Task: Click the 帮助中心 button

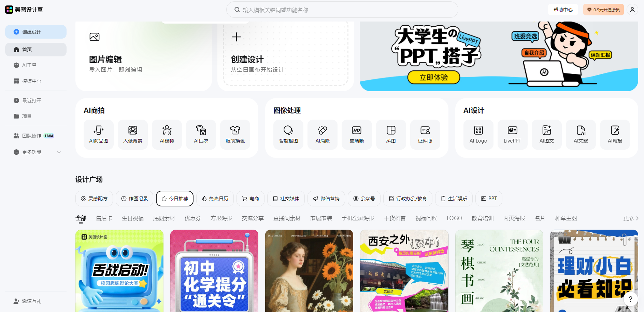Action: click(x=563, y=9)
